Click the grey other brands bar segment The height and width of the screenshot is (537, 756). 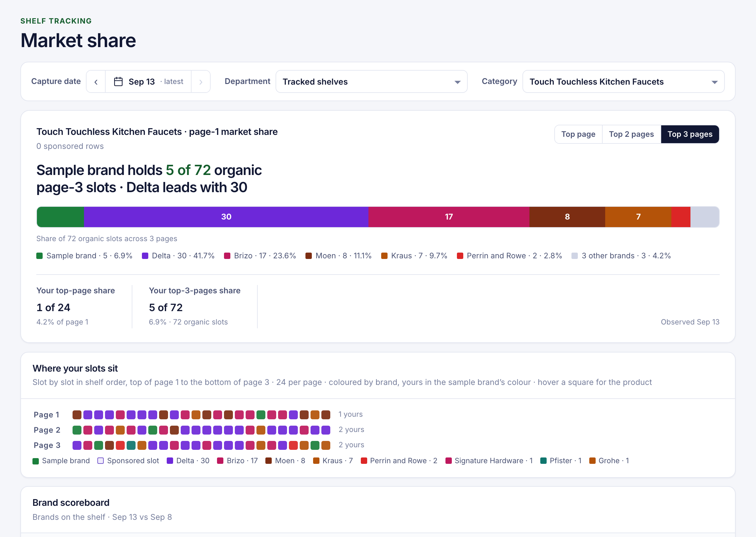click(705, 217)
